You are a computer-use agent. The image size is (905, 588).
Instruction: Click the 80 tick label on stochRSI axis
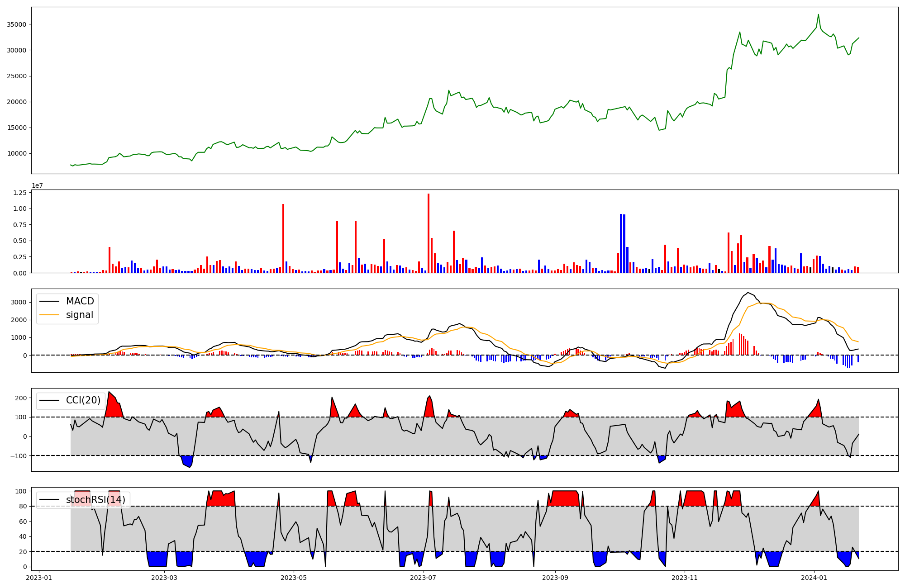coord(23,506)
